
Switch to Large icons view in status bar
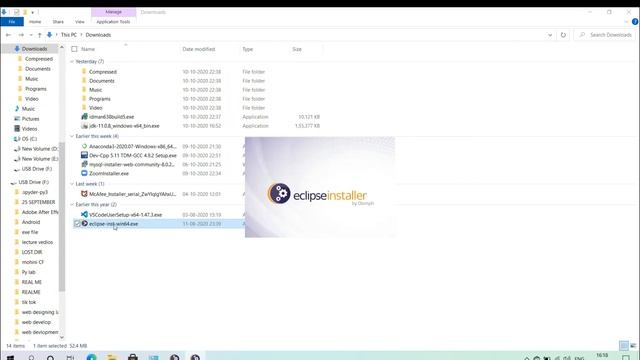(x=633, y=346)
